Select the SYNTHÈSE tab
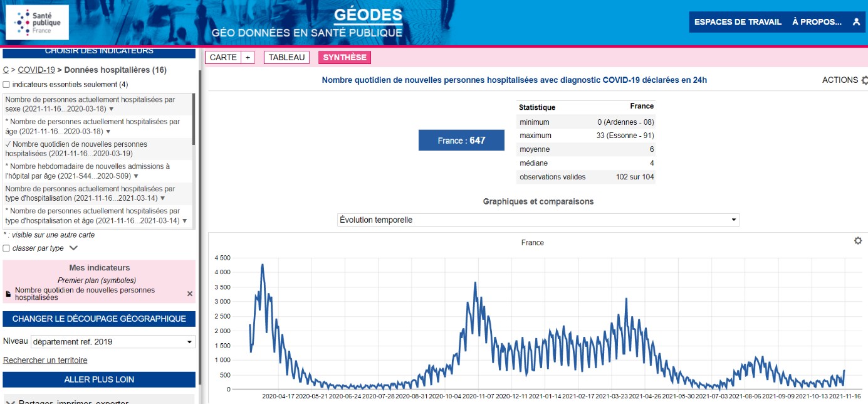 coord(345,58)
